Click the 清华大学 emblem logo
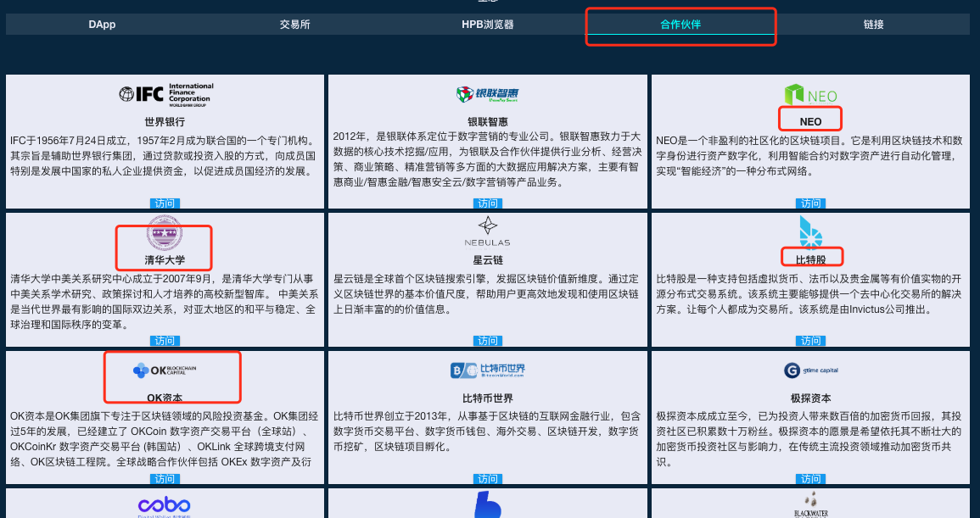The image size is (980, 518). pyautogui.click(x=165, y=234)
